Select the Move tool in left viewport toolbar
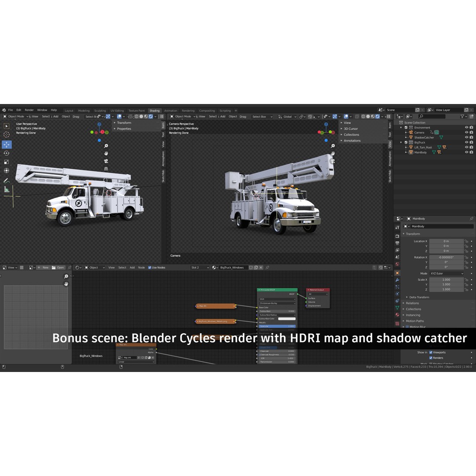The height and width of the screenshot is (476, 476). (6, 145)
